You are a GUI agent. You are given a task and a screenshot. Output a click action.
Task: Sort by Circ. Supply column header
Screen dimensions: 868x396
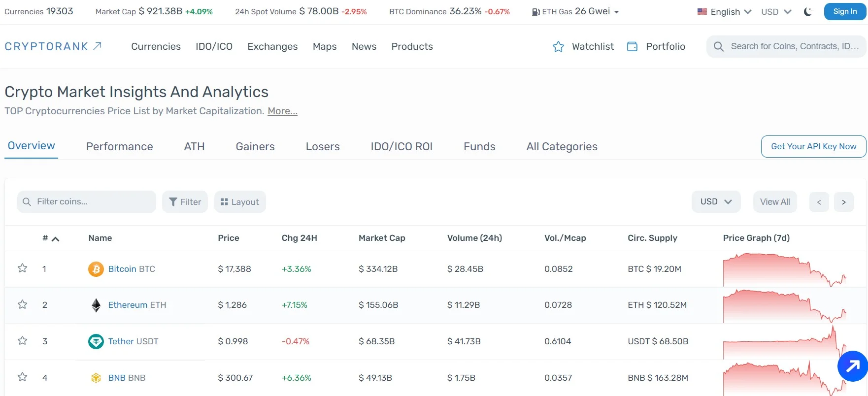coord(652,238)
